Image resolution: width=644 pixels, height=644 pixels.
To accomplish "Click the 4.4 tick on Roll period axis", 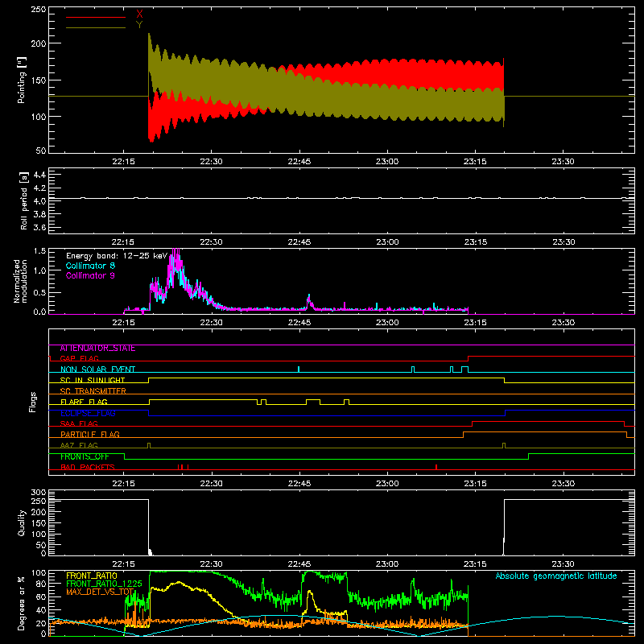I will point(39,175).
